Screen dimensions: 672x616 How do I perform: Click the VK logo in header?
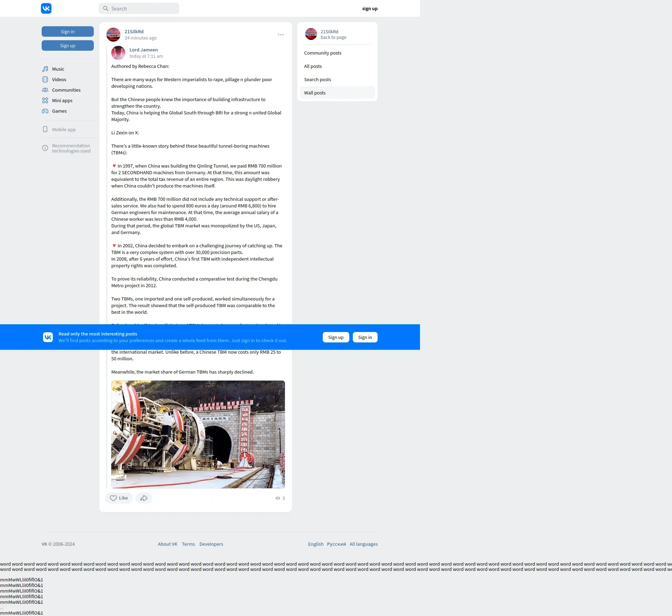[x=46, y=8]
